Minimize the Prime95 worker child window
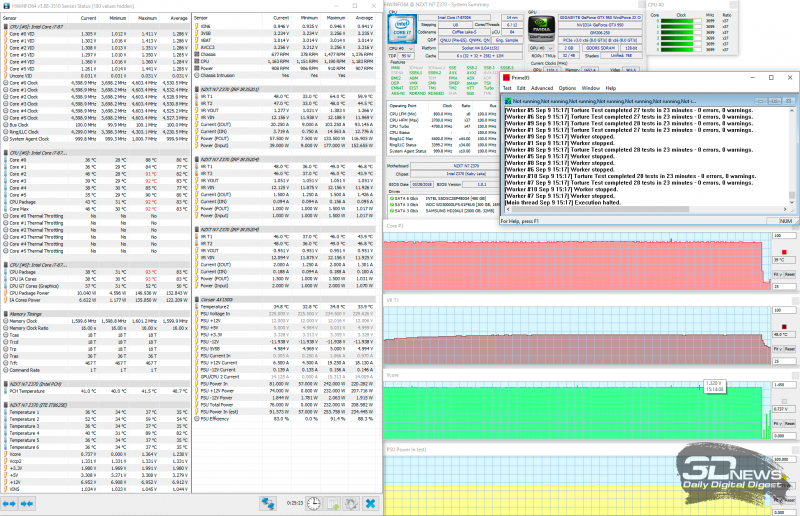Viewport: 800px width, 516px height. point(760,101)
